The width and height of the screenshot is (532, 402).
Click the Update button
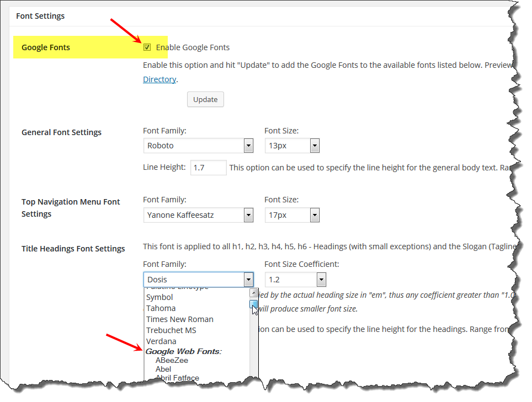205,99
